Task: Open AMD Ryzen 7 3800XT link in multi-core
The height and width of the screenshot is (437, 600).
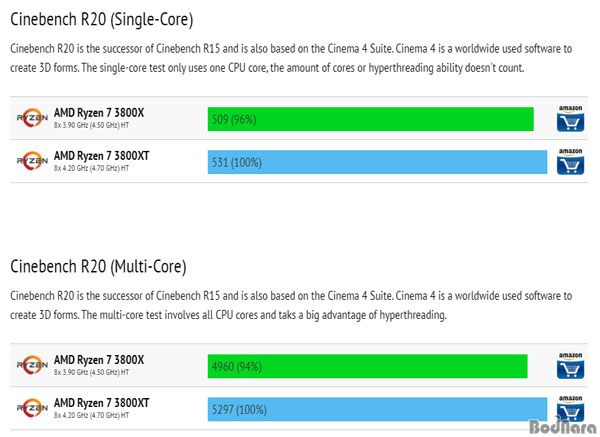Action: 101,403
